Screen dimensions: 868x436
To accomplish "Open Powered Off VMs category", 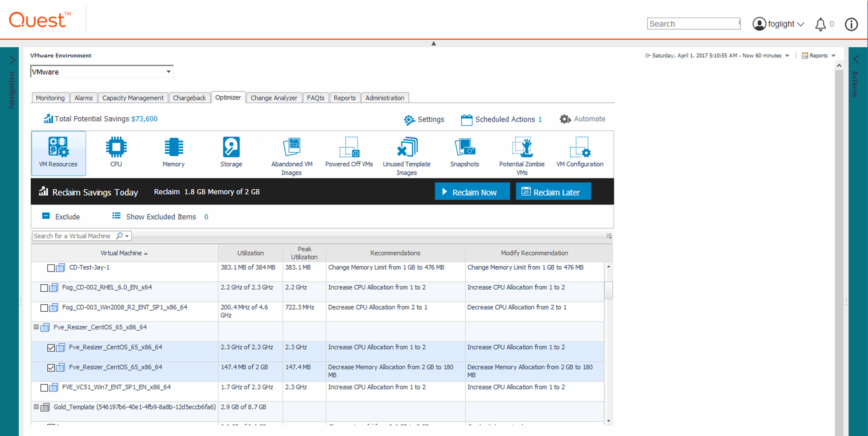I will (x=349, y=153).
